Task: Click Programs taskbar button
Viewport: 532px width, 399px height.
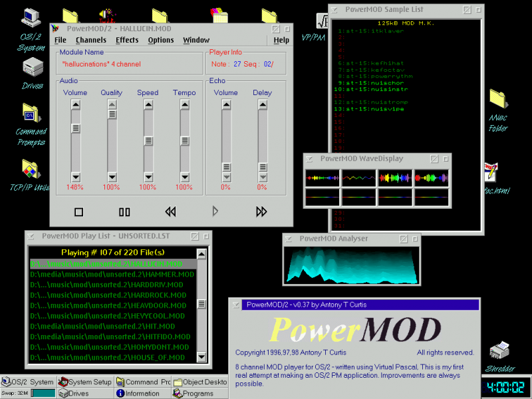Action: tap(200, 393)
